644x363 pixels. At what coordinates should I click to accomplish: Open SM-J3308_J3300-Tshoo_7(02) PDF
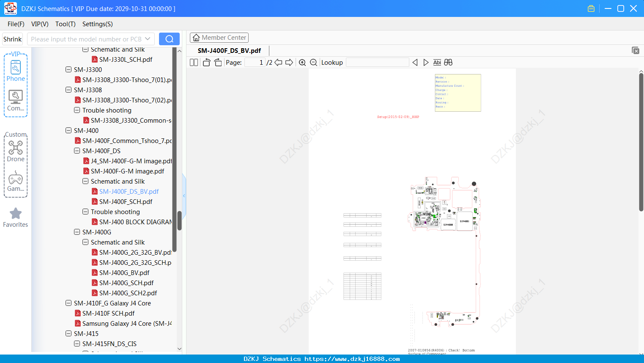click(x=123, y=100)
